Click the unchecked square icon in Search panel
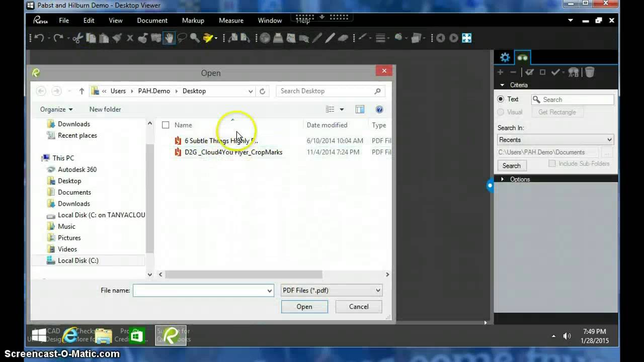The height and width of the screenshot is (362, 644). [x=542, y=72]
